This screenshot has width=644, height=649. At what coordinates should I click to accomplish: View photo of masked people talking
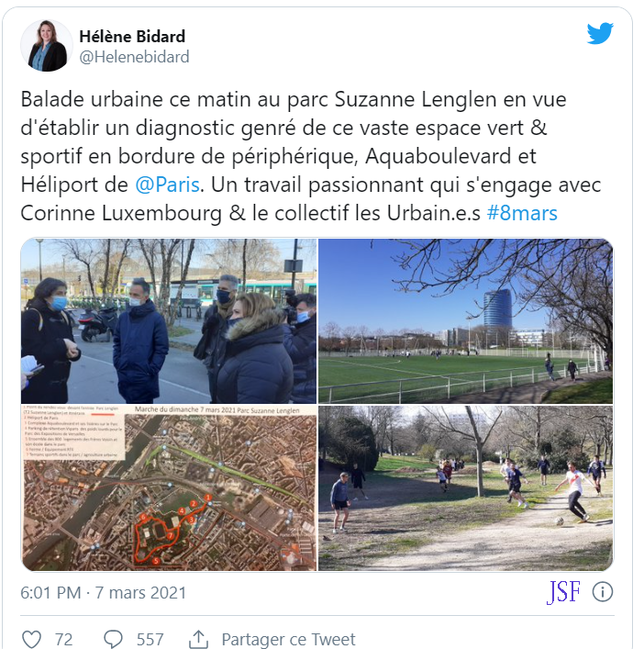click(x=169, y=320)
